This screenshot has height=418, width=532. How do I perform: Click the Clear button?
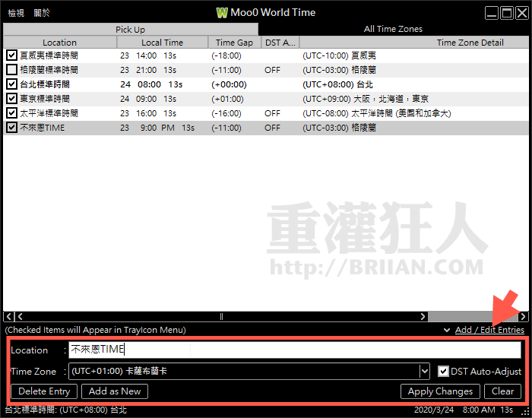[502, 391]
